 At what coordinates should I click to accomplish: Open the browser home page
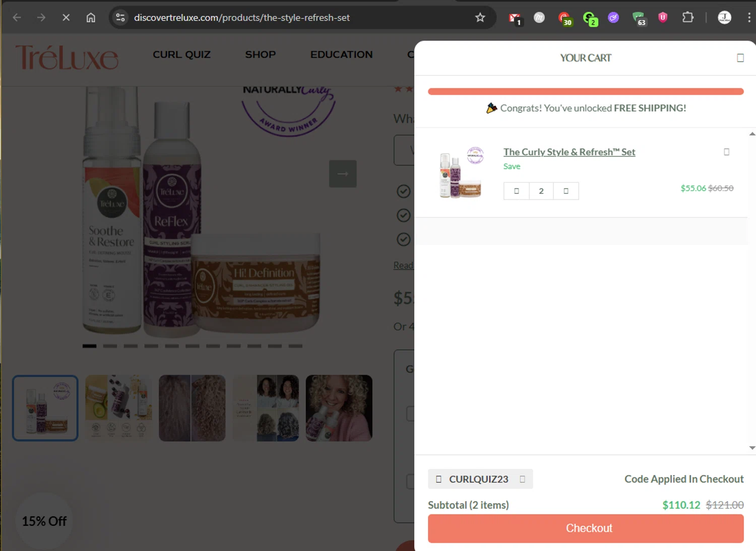pyautogui.click(x=91, y=18)
